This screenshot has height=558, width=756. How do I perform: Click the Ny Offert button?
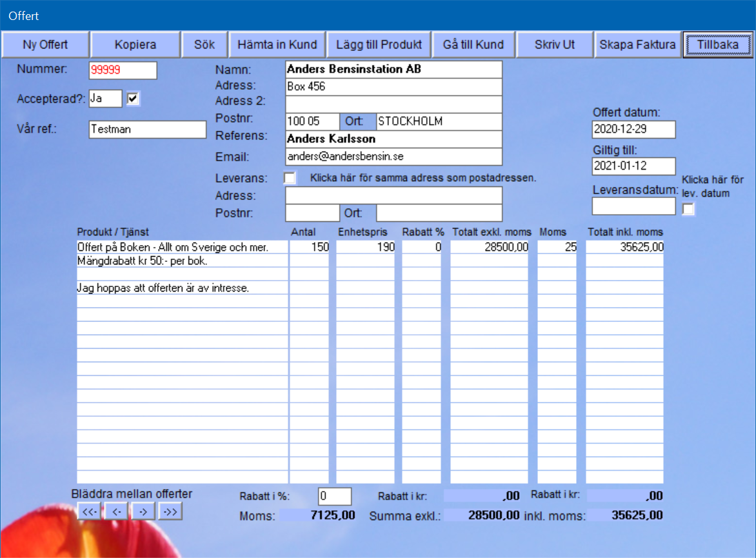(45, 45)
